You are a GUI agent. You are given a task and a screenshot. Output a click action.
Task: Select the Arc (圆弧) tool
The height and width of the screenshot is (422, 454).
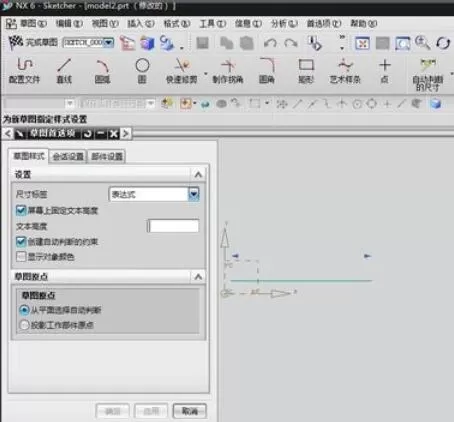click(x=102, y=71)
